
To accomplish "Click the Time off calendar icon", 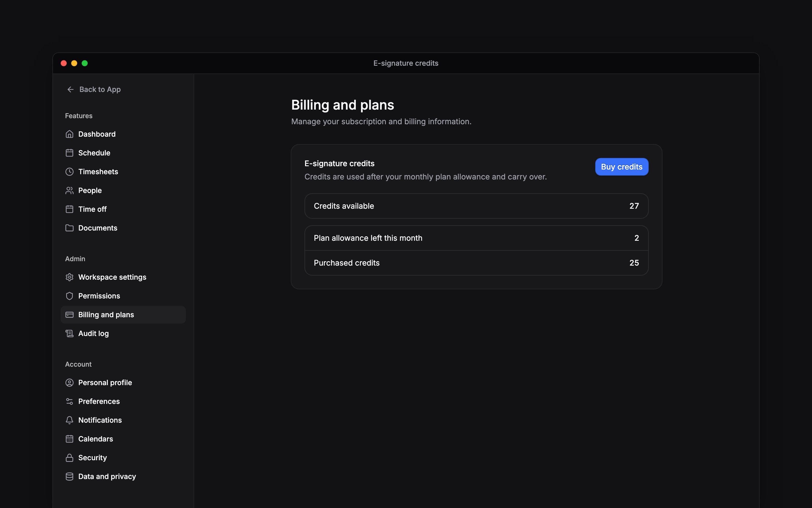I will 70,209.
